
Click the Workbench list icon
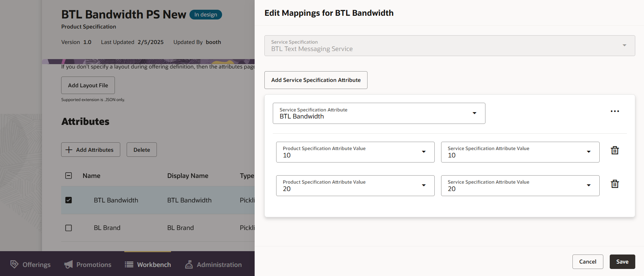point(129,265)
